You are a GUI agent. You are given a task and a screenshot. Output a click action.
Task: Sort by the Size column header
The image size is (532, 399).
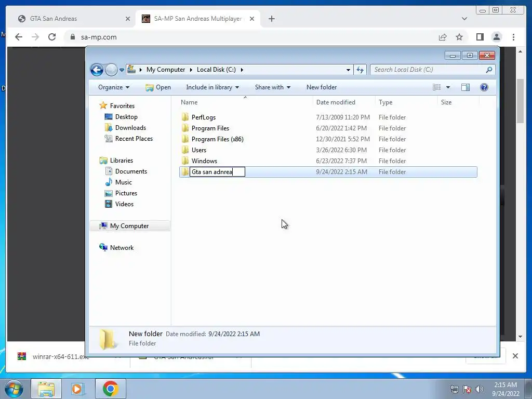click(458, 102)
